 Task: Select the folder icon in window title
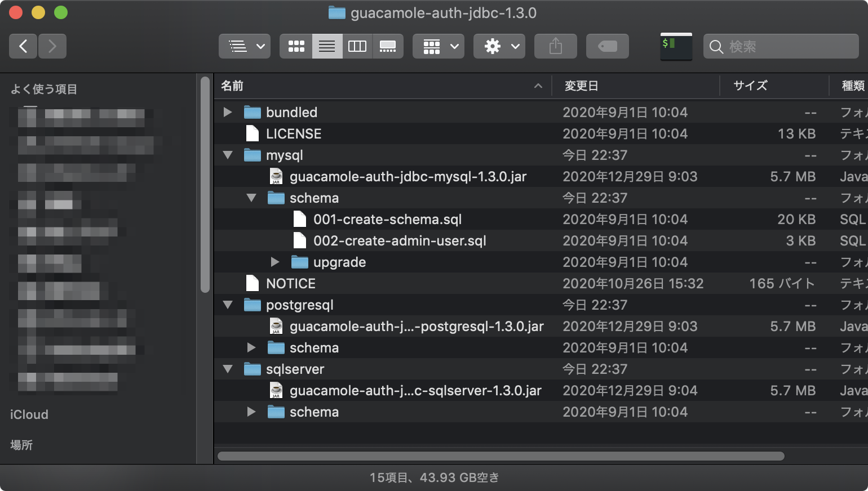coord(336,13)
